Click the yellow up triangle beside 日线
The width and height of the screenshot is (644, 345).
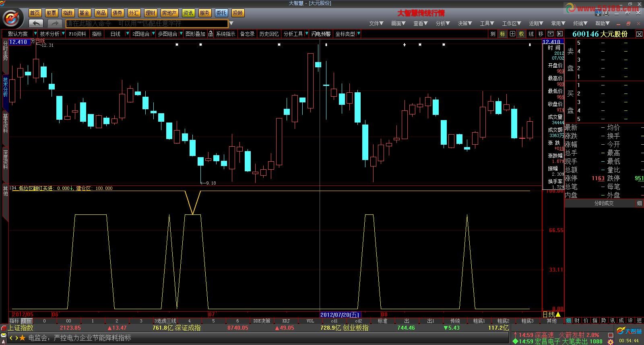558,314
